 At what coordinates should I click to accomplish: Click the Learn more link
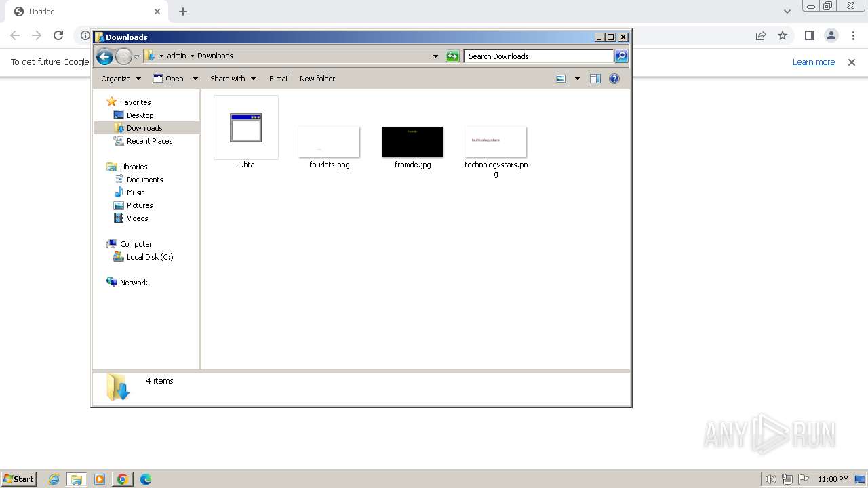[814, 62]
